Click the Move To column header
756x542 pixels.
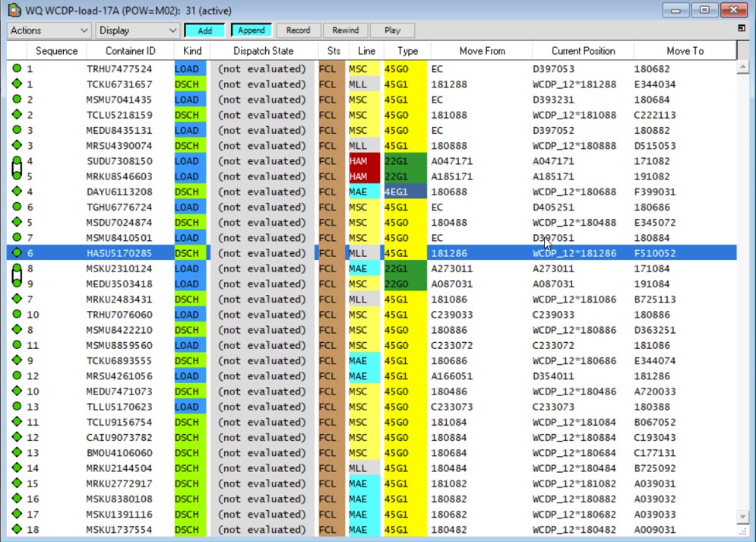[x=685, y=51]
